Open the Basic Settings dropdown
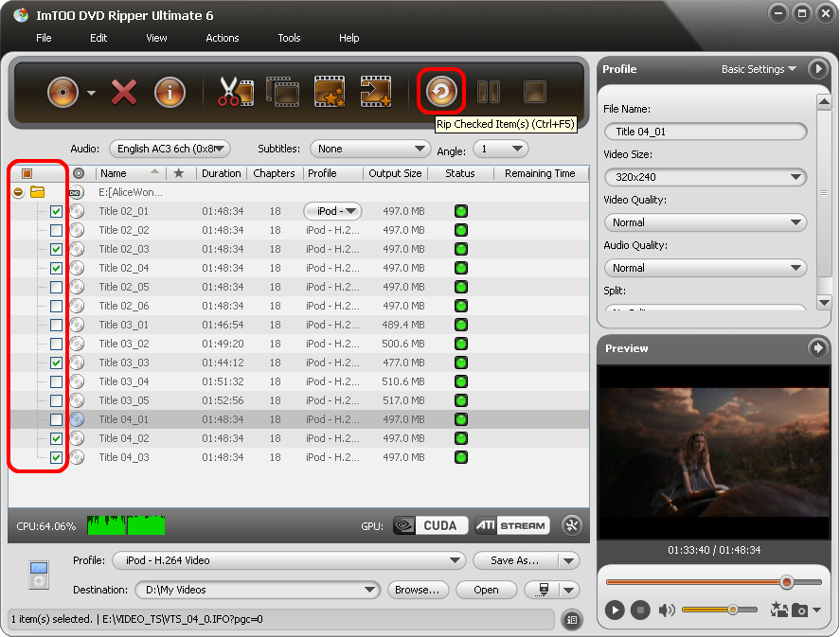Viewport: 840px width, 637px height. pos(759,69)
